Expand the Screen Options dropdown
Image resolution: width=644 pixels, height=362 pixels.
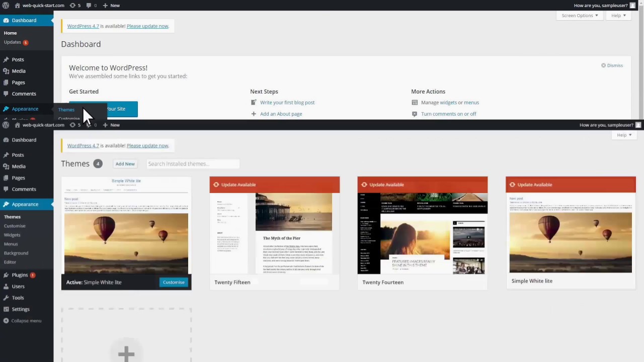coord(580,16)
